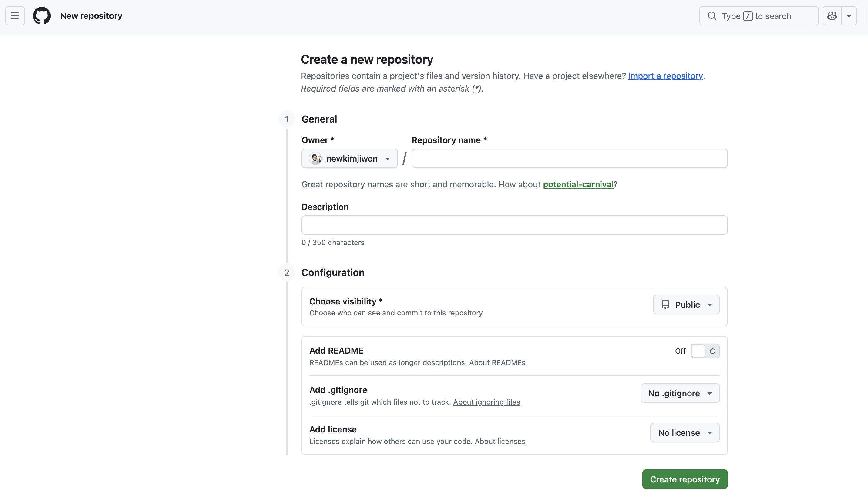The image size is (868, 504).
Task: Click the GitHub Octocat logo
Action: click(42, 16)
